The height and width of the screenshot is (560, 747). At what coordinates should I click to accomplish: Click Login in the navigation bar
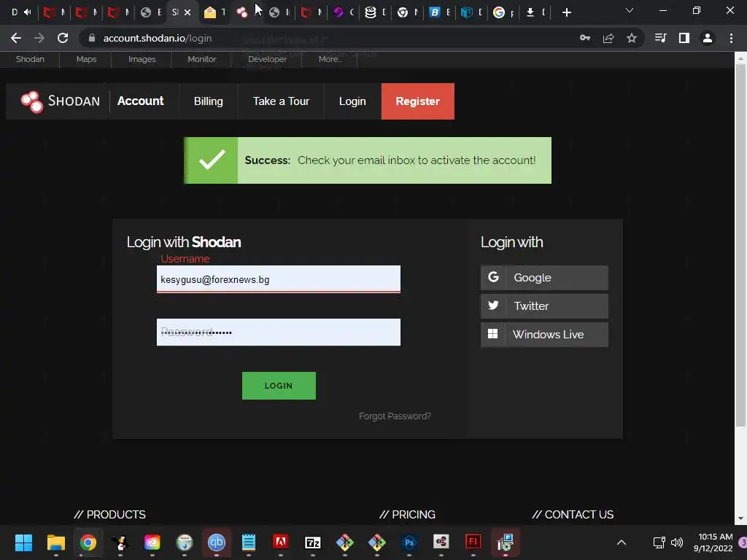pyautogui.click(x=352, y=101)
